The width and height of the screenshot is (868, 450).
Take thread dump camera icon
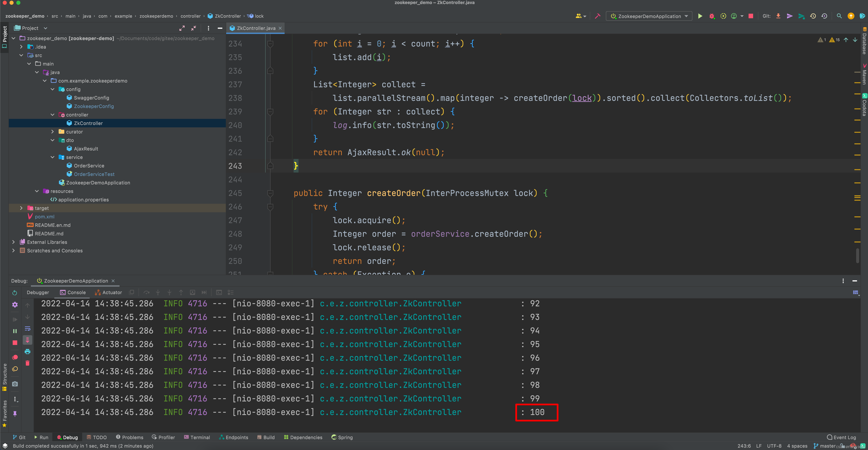(15, 384)
